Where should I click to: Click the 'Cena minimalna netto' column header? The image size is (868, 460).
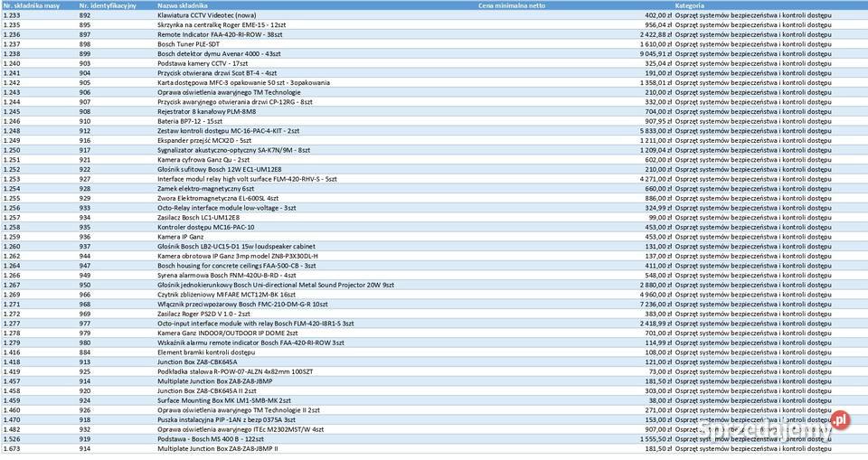click(512, 5)
